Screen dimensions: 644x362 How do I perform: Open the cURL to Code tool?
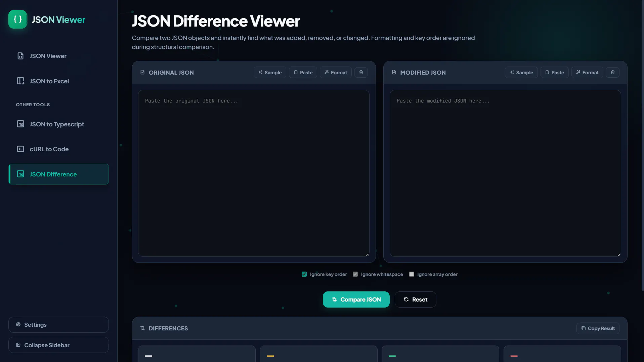(58, 149)
